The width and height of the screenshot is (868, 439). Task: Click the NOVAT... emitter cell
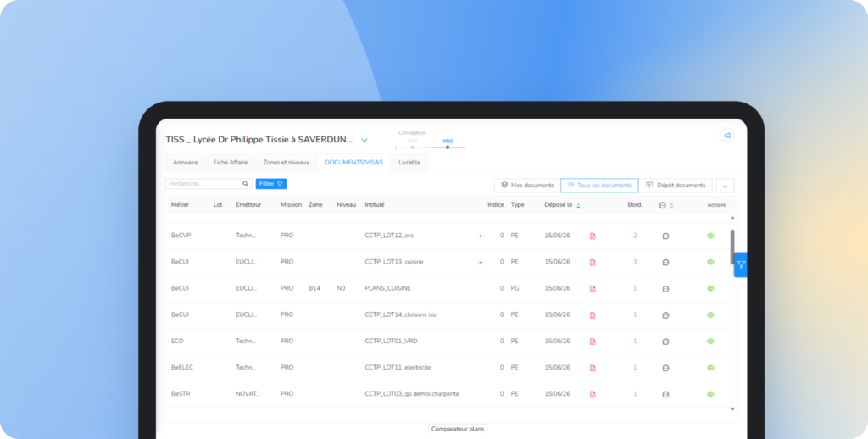pos(248,394)
